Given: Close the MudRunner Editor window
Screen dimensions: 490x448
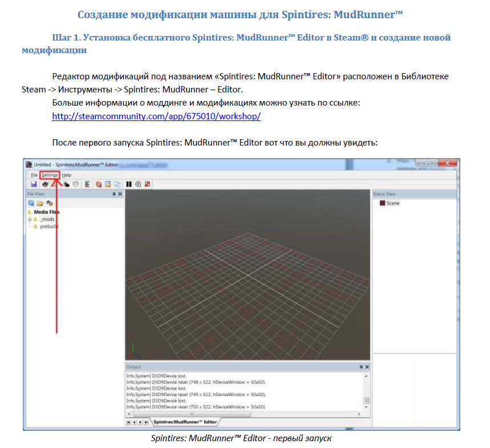Looking at the screenshot, I should [x=447, y=163].
